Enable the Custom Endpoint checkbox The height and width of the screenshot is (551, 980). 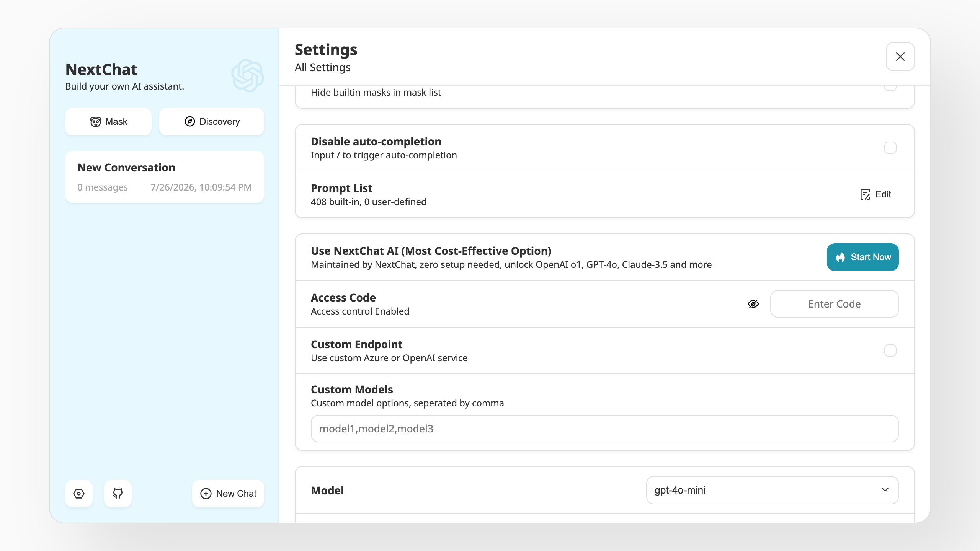point(890,350)
